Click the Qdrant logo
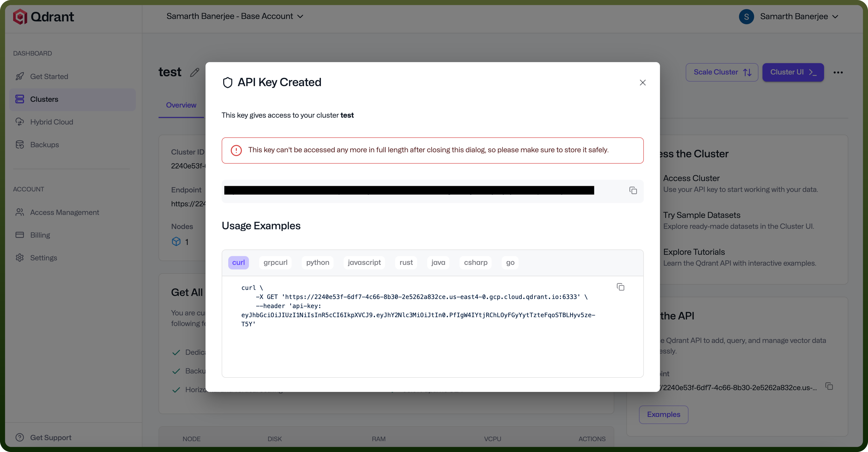Screen dimensions: 868x452 click(43, 17)
